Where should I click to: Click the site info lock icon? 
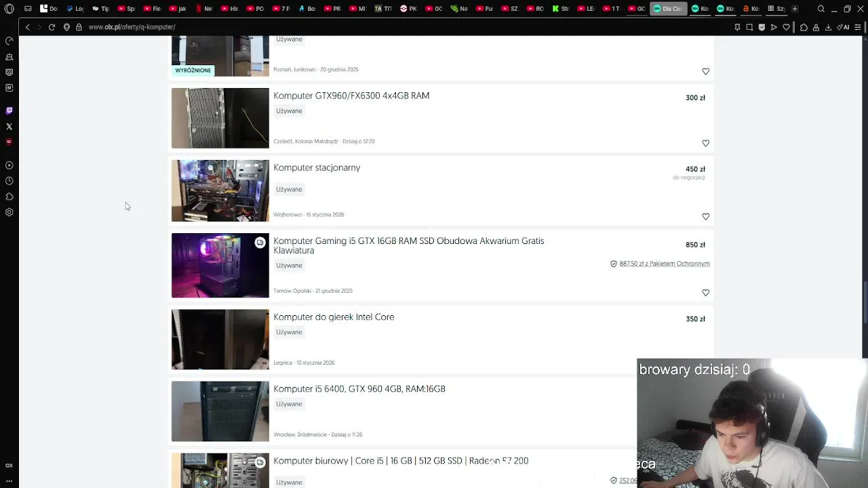coord(79,27)
